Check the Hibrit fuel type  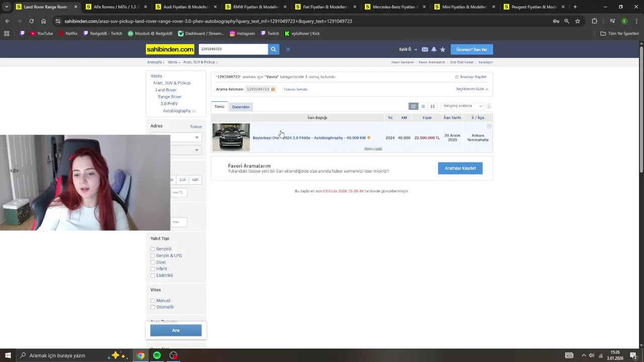(152, 268)
